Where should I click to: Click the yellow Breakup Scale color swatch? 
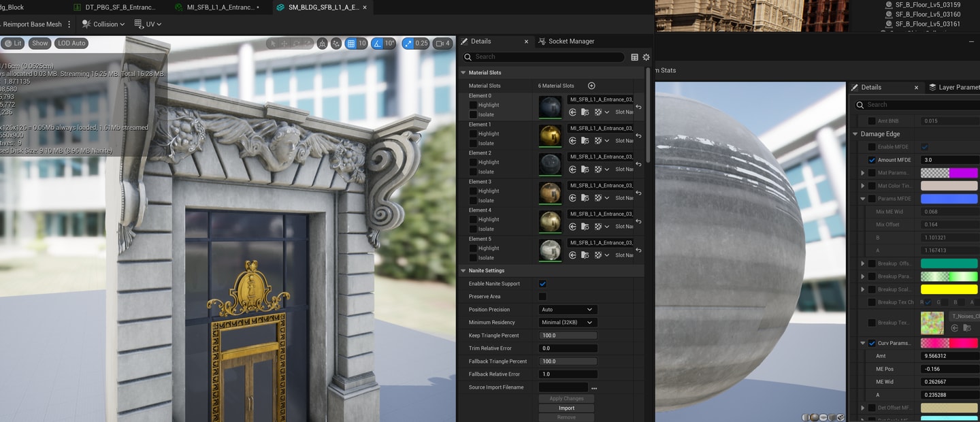tap(949, 289)
